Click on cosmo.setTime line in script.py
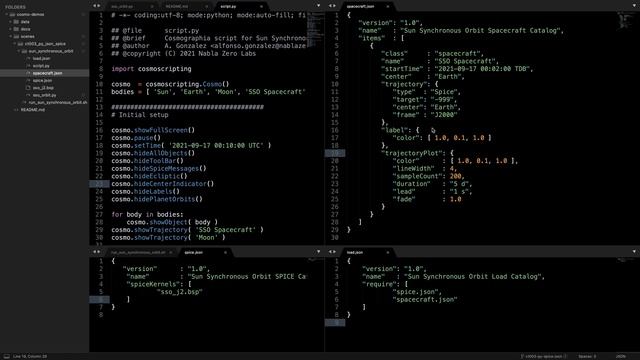This screenshot has width=640, height=360. coord(191,145)
